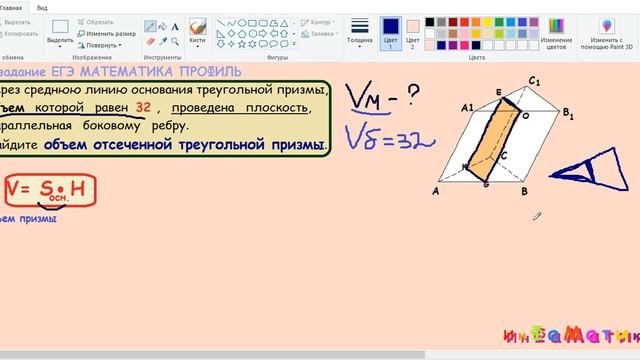Open the Изменение цветов edit colors dialog
The height and width of the screenshot is (360, 640).
pyautogui.click(x=556, y=33)
